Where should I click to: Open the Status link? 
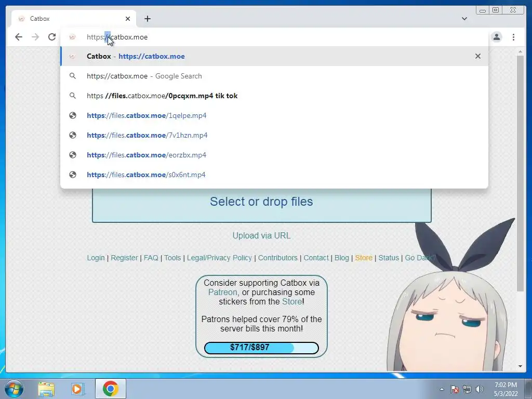[x=389, y=258]
